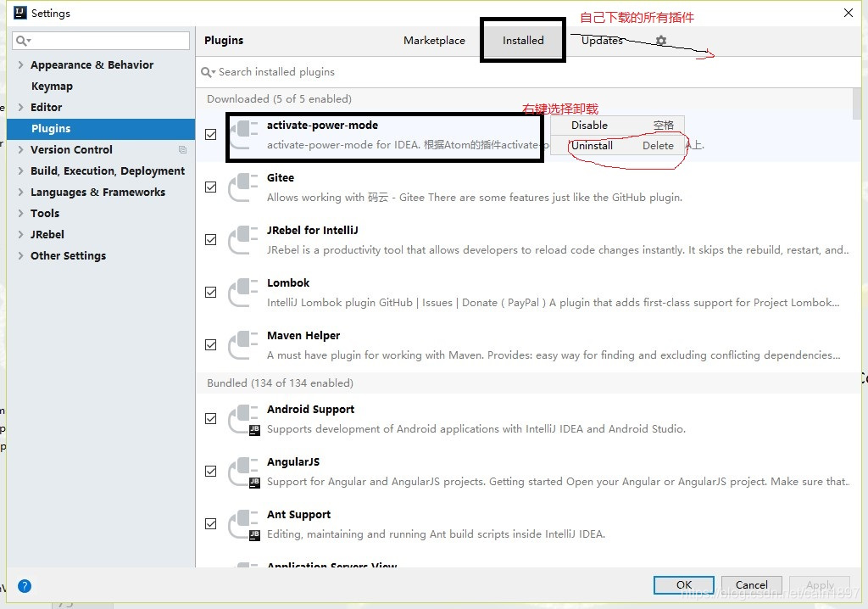868x609 pixels.
Task: Expand the Tools settings node
Action: (20, 214)
